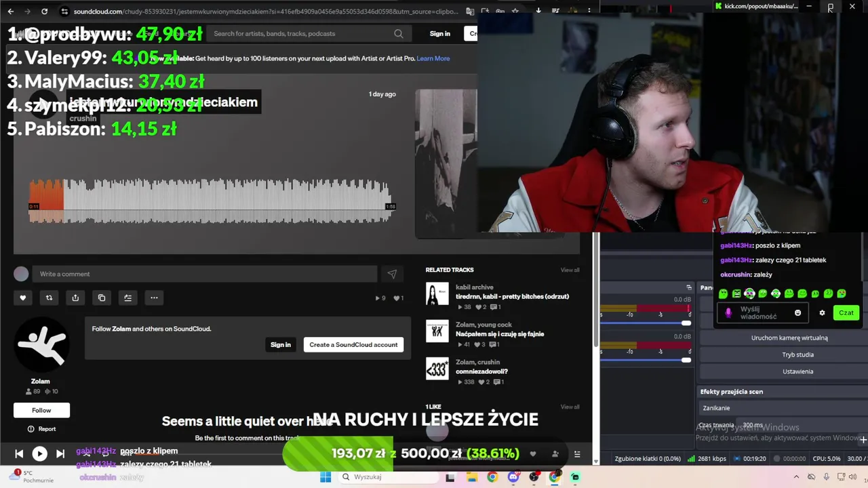
Task: Open the Next up queue icon
Action: click(x=577, y=454)
